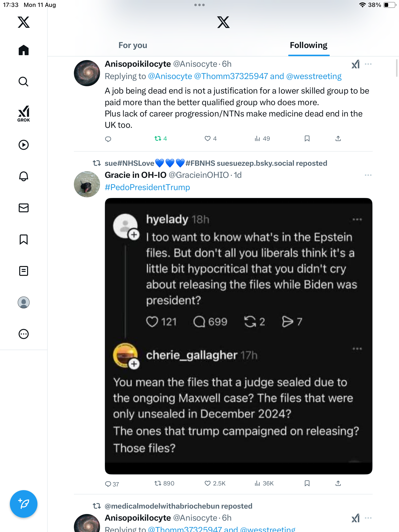Bookmark the Gracie in OH-IO post

tap(307, 483)
